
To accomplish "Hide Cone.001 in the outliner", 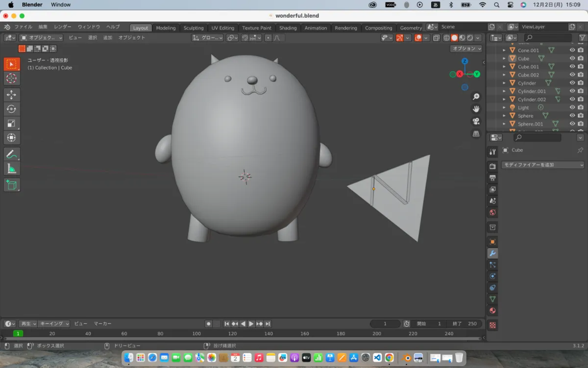I will click(572, 50).
